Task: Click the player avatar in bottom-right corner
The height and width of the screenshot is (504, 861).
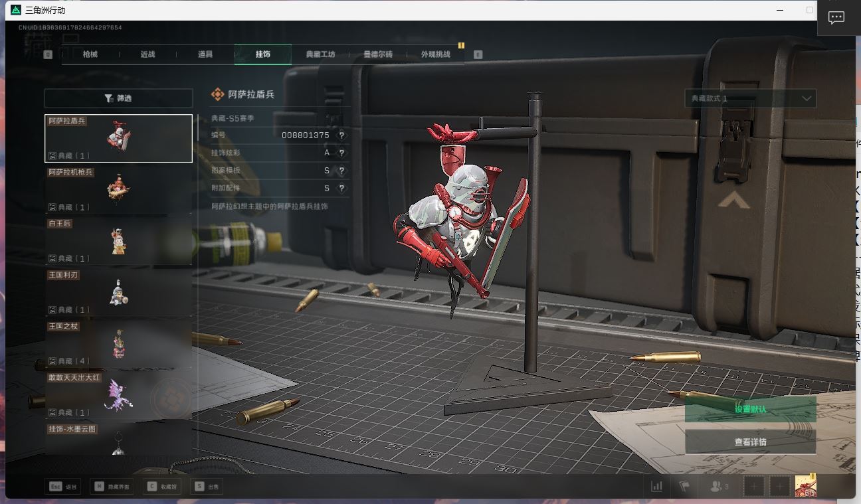Action: [x=805, y=486]
